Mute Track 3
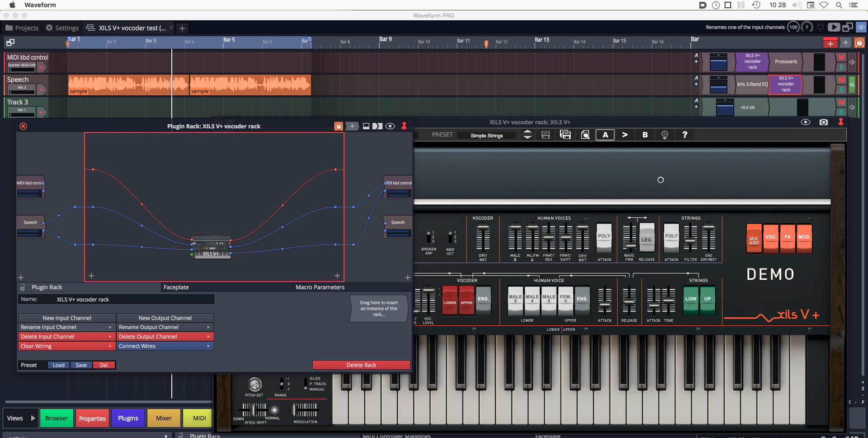 (841, 103)
